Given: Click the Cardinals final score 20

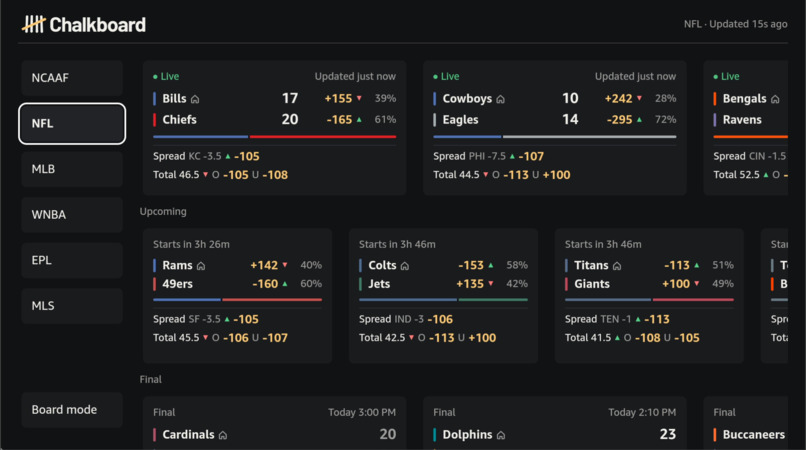Looking at the screenshot, I should [x=388, y=434].
